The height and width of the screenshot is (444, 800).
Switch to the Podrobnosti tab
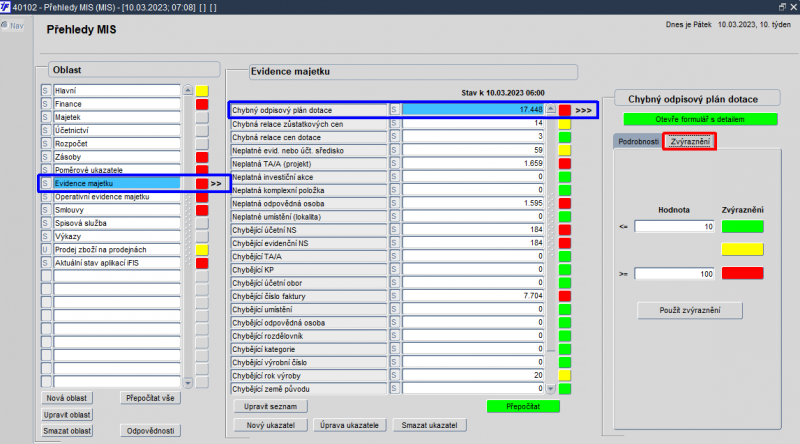(638, 141)
